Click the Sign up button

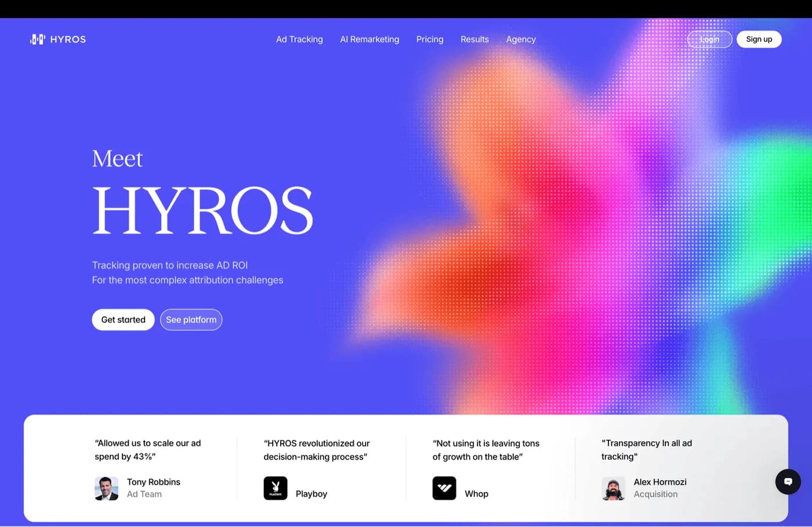(x=759, y=39)
